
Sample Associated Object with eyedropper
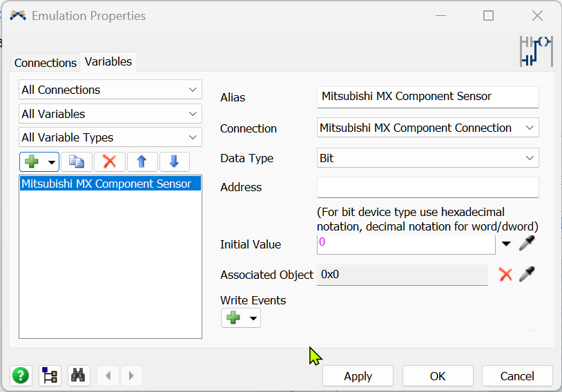[527, 274]
